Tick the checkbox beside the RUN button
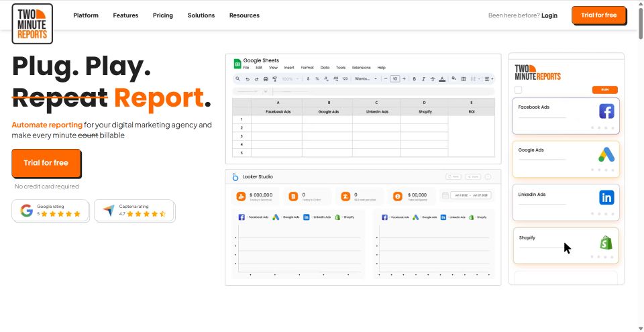The width and height of the screenshot is (644, 332). pyautogui.click(x=519, y=90)
